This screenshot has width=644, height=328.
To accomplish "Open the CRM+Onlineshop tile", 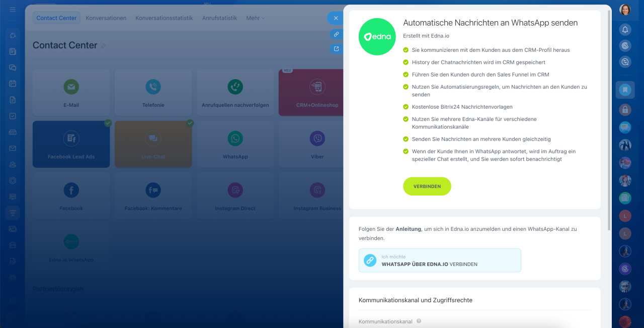I will pos(311,92).
